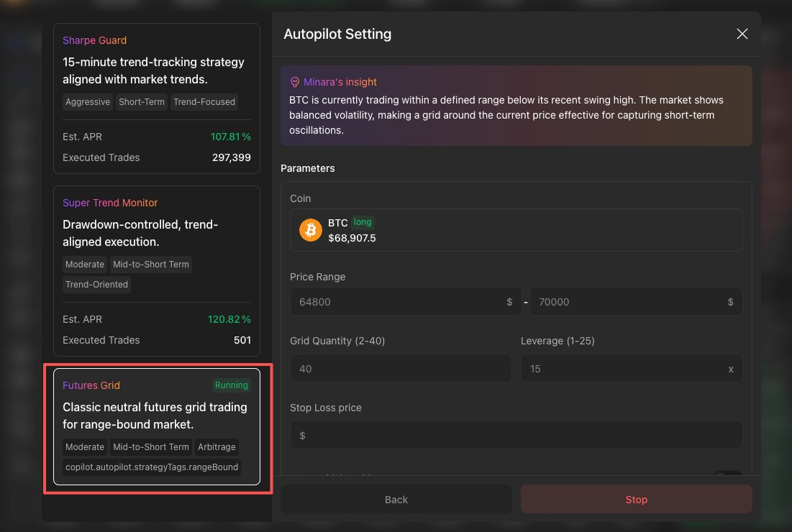
Task: Select the Futures Grid strategy card
Action: (x=157, y=426)
